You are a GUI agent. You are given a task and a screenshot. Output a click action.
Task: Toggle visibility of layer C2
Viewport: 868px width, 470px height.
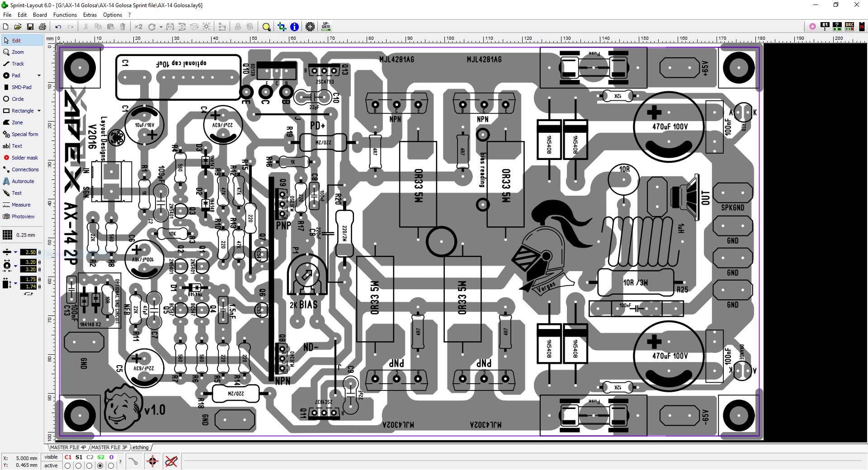coord(90,457)
